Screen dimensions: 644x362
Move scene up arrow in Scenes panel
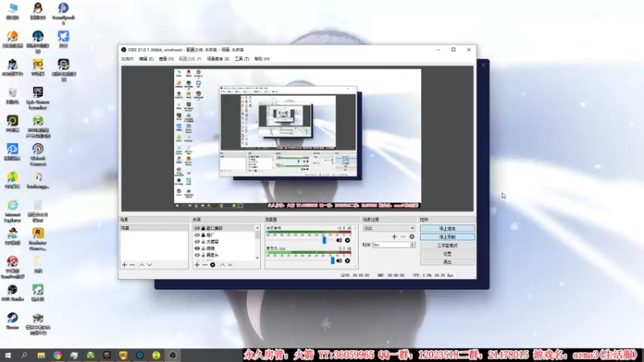142,265
